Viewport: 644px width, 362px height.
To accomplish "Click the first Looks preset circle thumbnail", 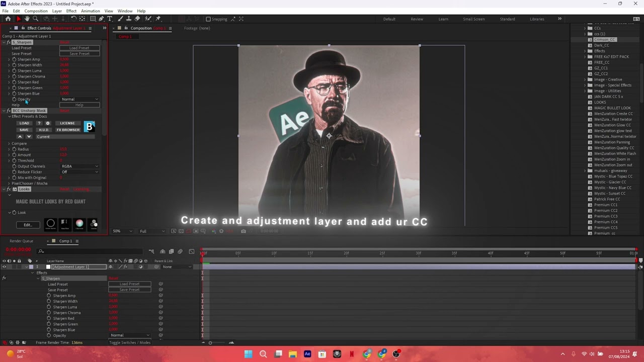I will (50, 224).
